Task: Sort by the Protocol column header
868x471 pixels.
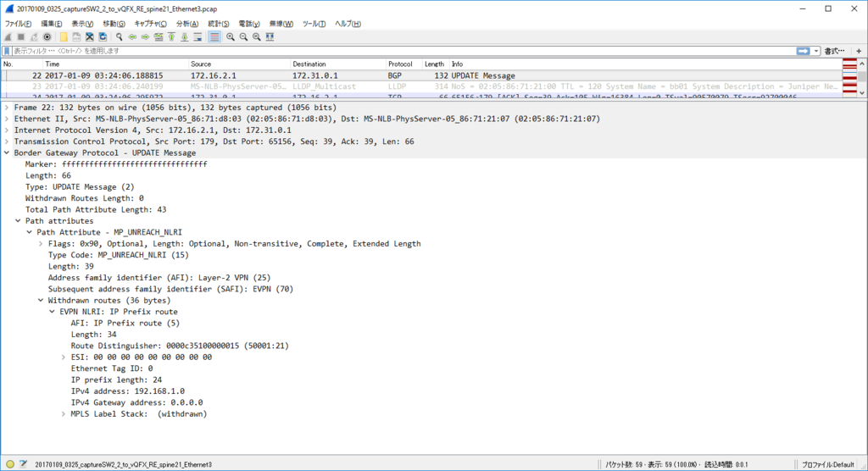Action: pos(404,64)
